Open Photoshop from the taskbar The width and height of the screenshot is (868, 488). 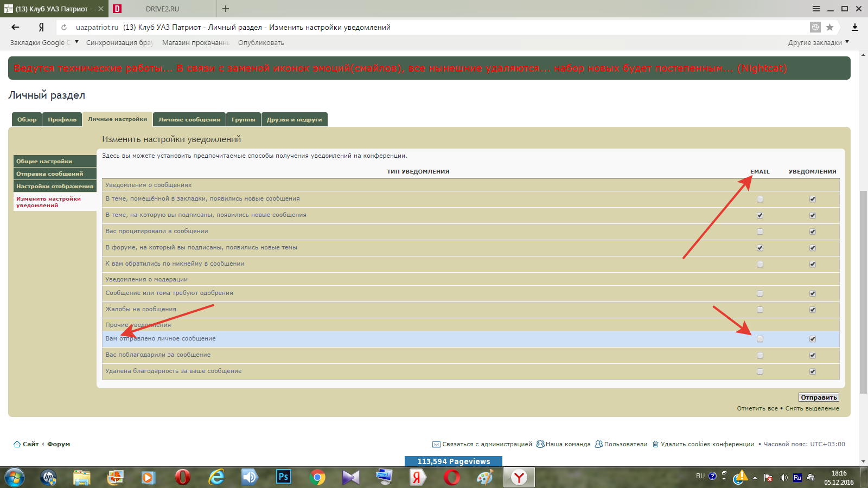coord(283,477)
